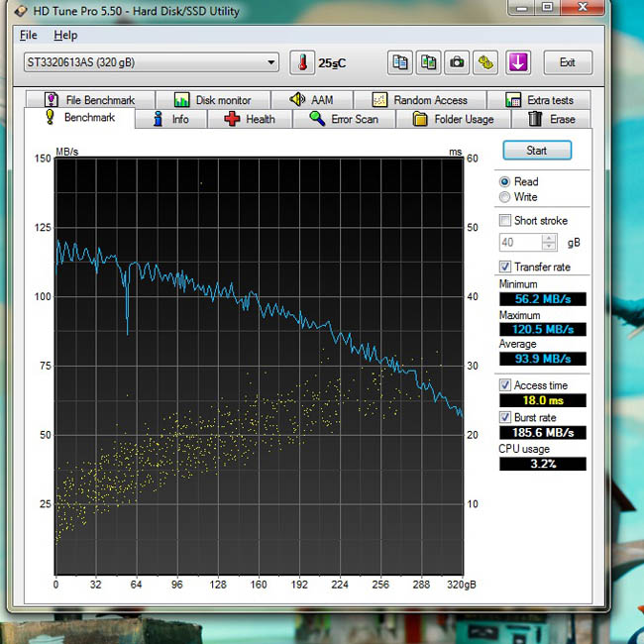644x644 pixels.
Task: Copy results to clipboard icon
Action: click(399, 62)
